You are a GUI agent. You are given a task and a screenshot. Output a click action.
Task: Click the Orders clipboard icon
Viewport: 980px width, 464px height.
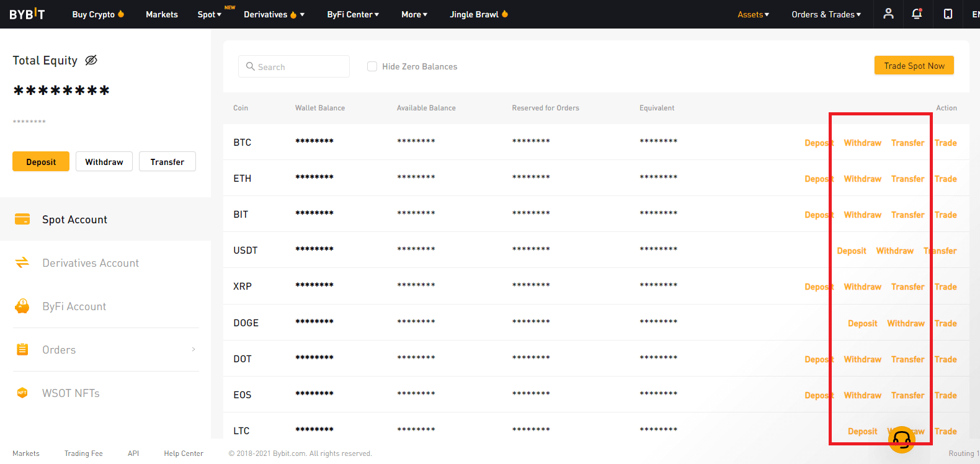pyautogui.click(x=22, y=349)
